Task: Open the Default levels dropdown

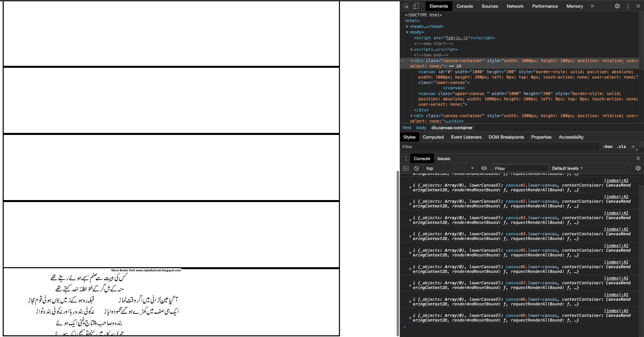Action: pyautogui.click(x=567, y=168)
